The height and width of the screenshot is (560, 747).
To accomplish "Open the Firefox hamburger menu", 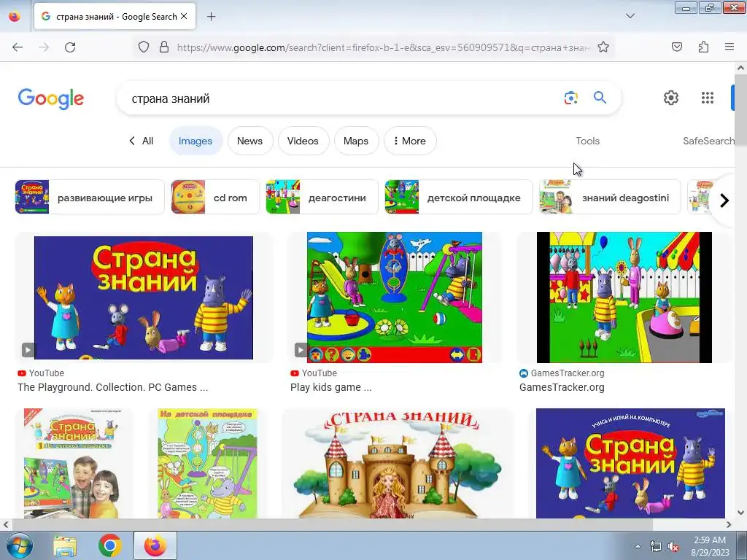I will pos(729,47).
